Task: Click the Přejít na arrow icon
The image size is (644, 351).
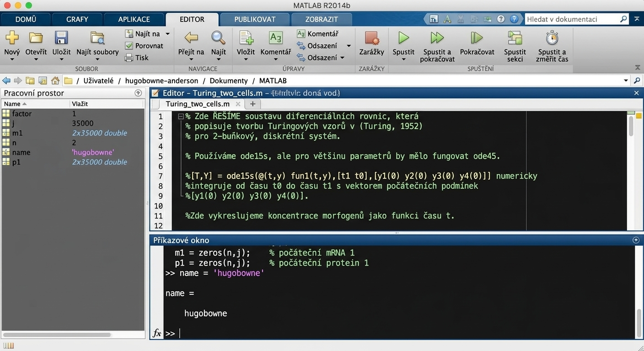Action: (191, 37)
